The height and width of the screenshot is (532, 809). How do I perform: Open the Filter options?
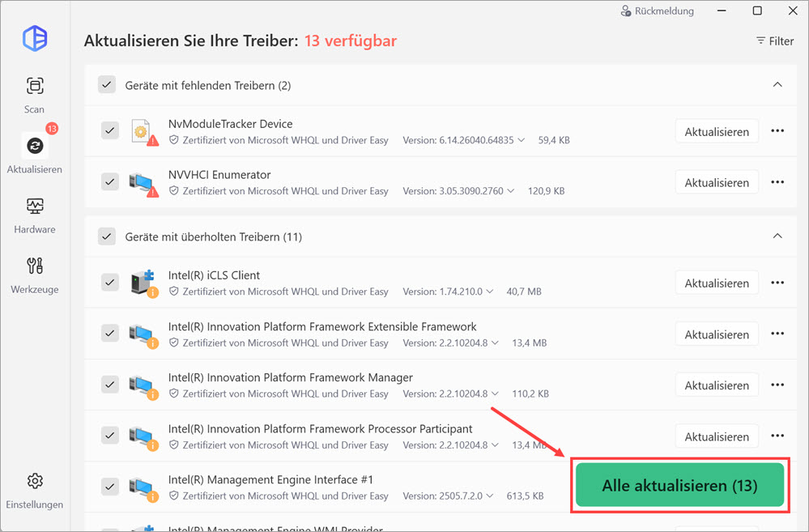775,40
